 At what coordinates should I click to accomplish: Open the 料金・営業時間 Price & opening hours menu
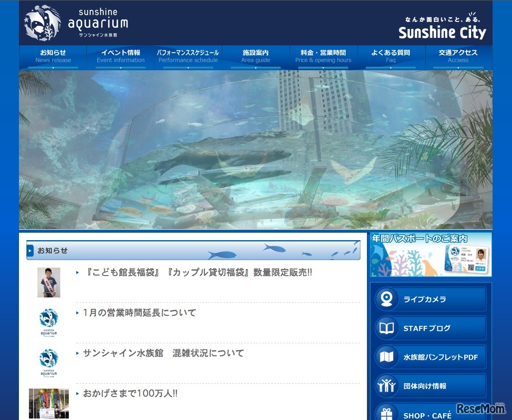[323, 58]
